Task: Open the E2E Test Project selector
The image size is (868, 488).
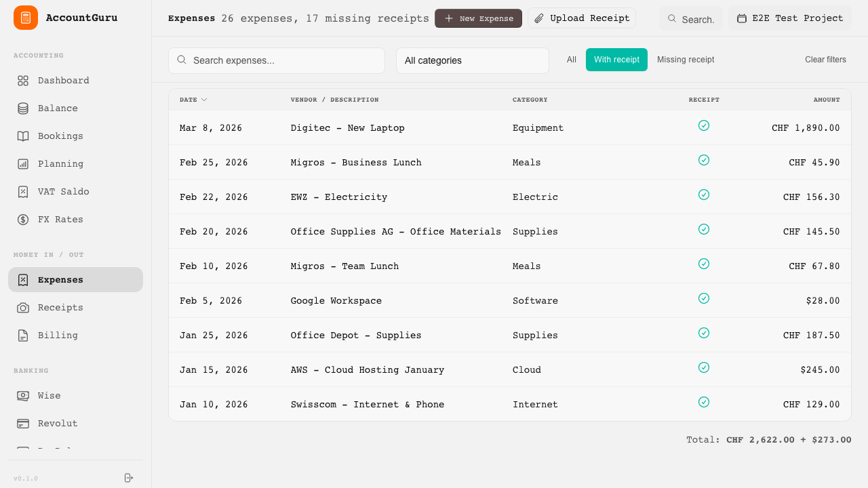Action: [x=789, y=18]
